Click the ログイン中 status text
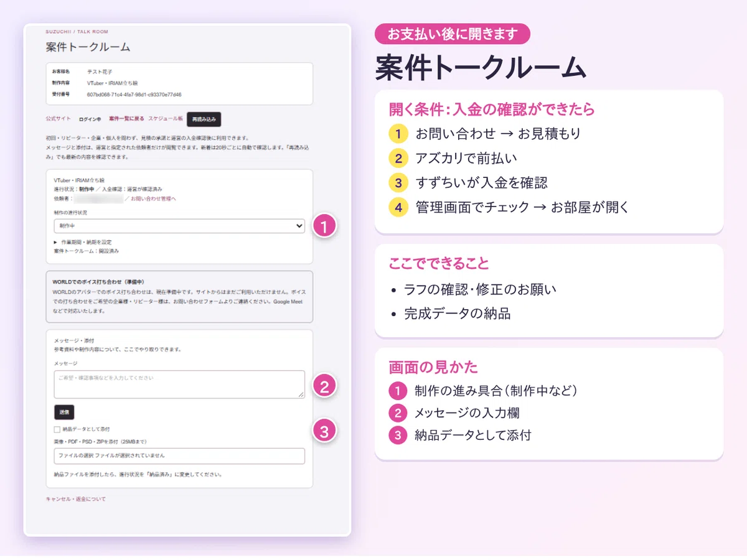Screen dimensions: 747x560 [x=90, y=118]
